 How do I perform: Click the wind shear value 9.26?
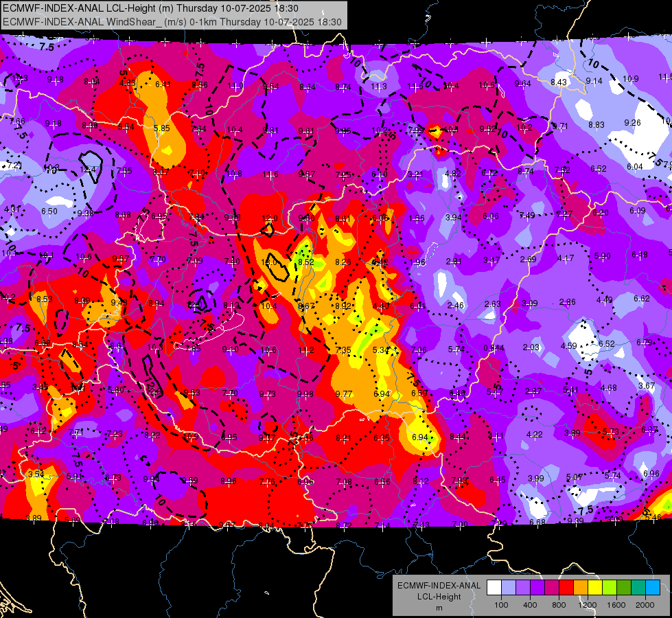coord(633,123)
